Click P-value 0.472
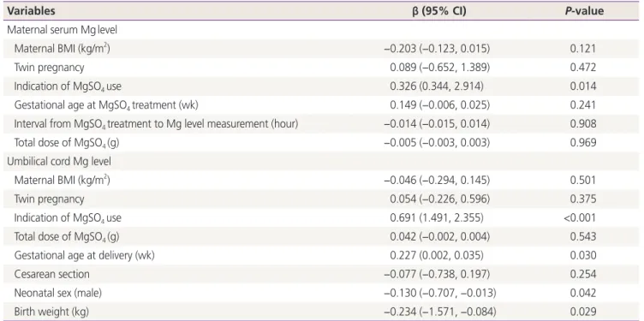This screenshot has height=321, width=644. (x=583, y=68)
